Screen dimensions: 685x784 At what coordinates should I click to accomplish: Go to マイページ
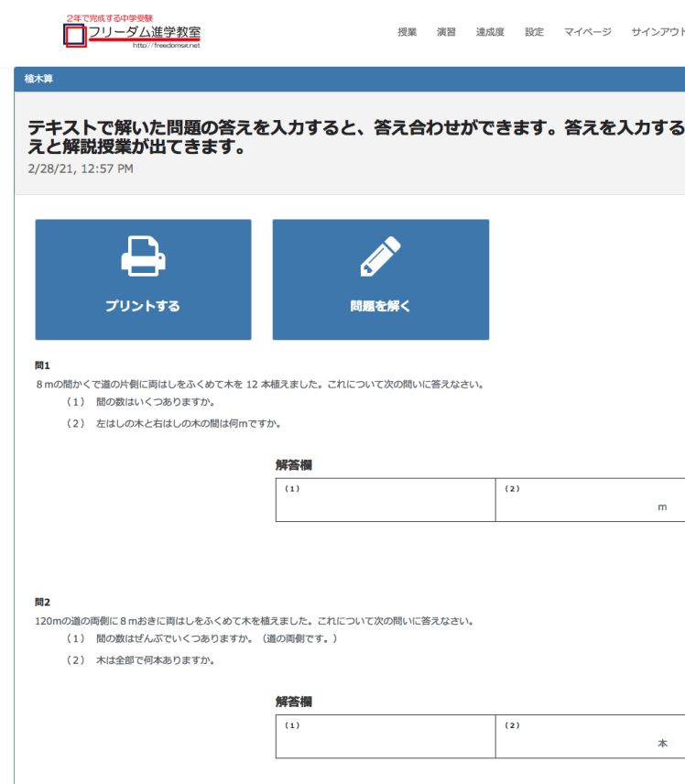(588, 32)
